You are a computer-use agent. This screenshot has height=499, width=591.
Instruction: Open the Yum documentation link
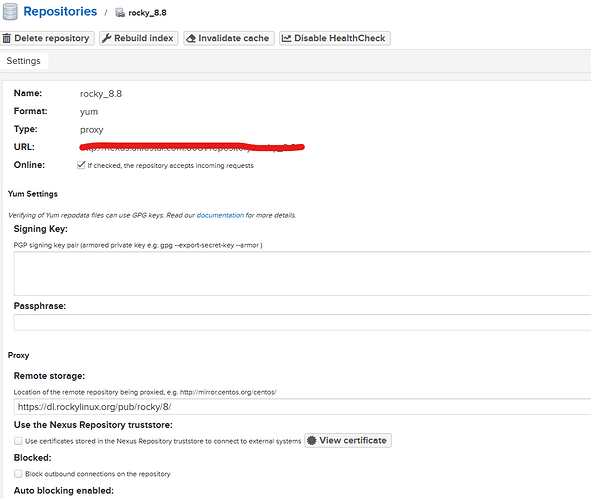220,215
